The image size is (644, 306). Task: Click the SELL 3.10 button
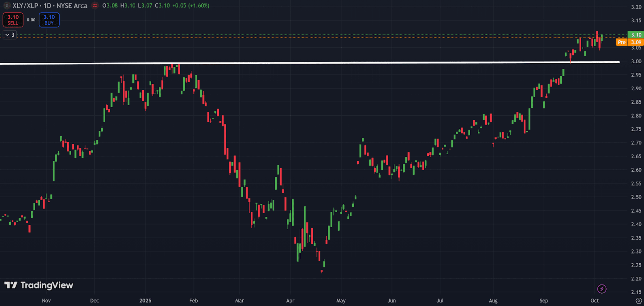tap(13, 20)
